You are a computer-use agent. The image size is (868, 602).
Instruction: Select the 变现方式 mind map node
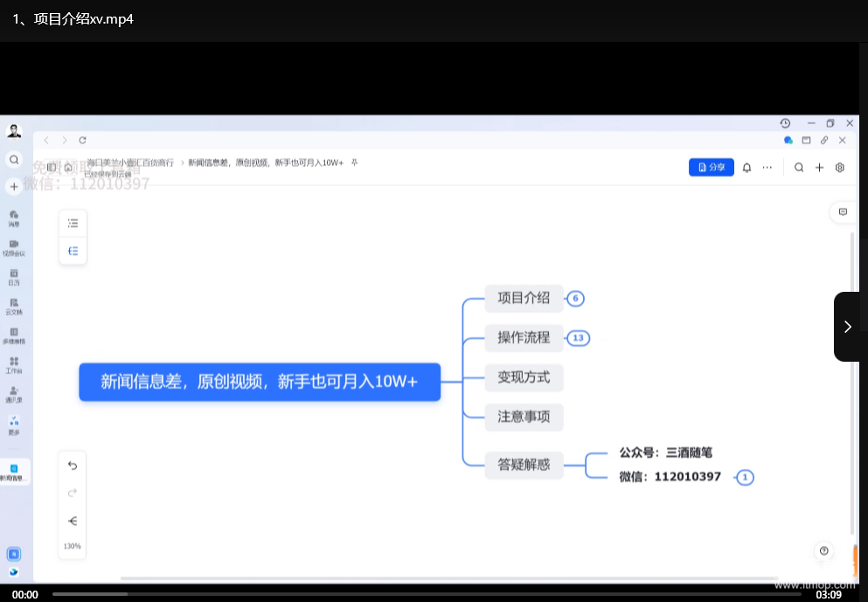click(524, 377)
